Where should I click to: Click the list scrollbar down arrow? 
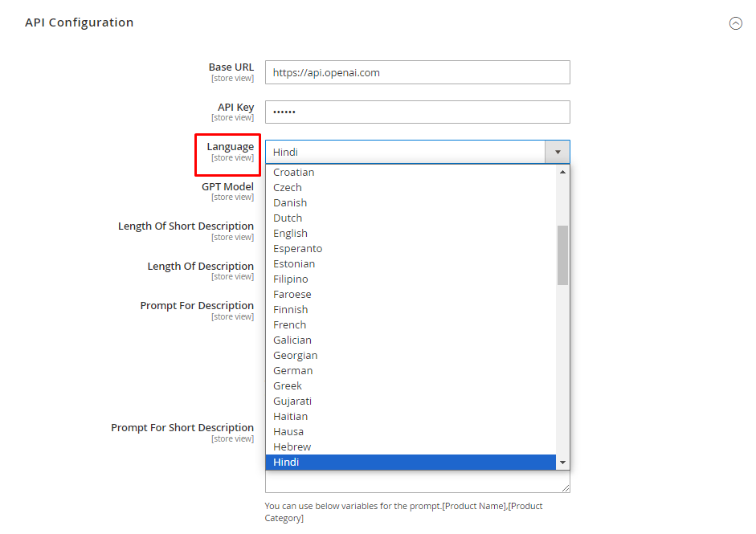click(562, 463)
